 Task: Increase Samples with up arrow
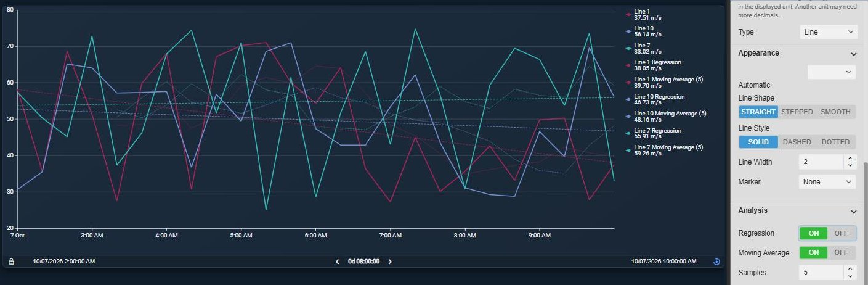pos(850,268)
